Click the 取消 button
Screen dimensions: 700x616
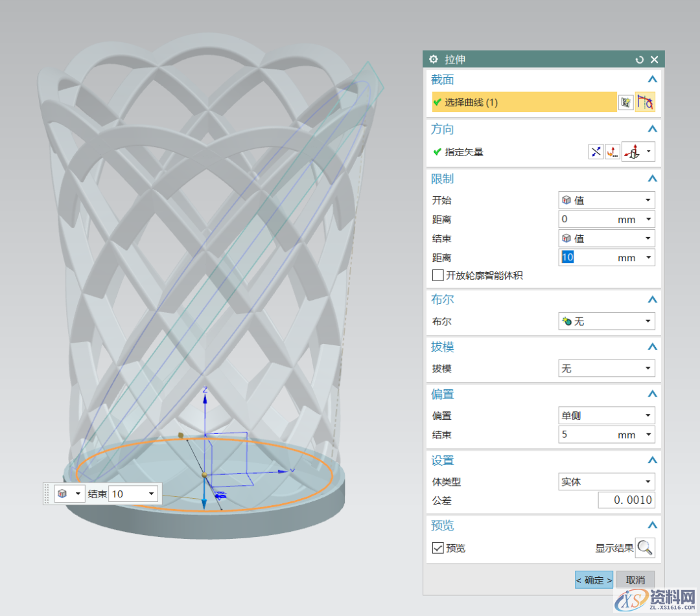click(x=635, y=580)
